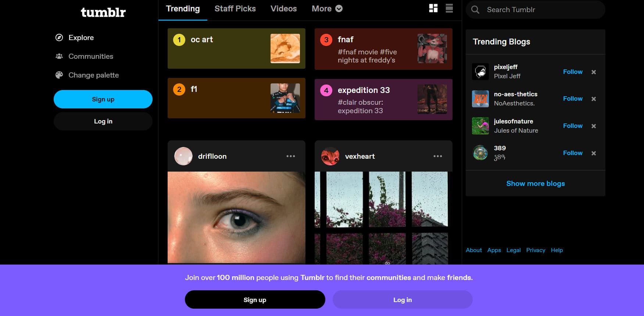Click the Communities people icon
This screenshot has width=644, height=316.
[x=59, y=56]
